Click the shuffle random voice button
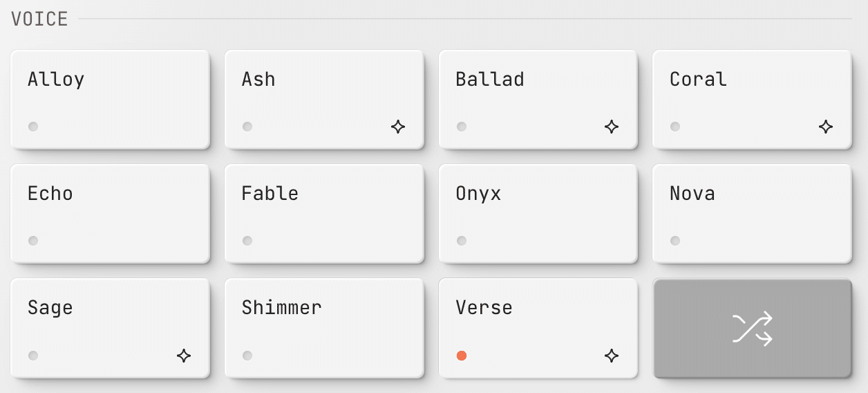Screen dimensions: 868x393 click(752, 329)
